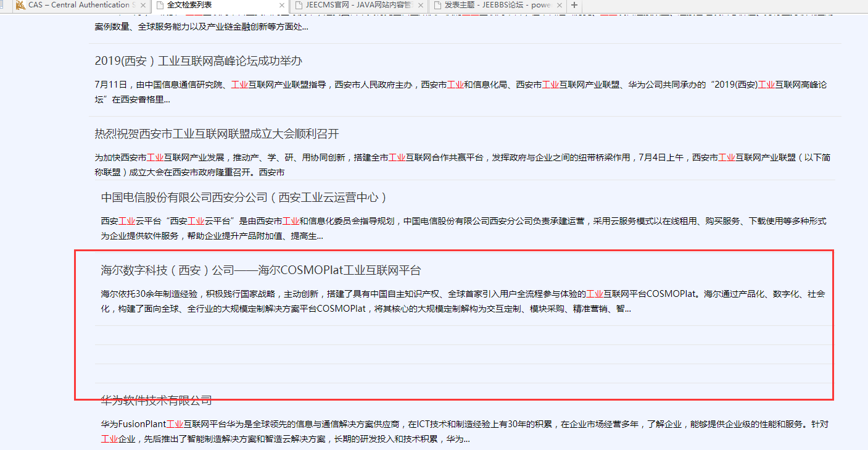Click the excerpt line starting 案例数量、全球服务能力

point(202,27)
